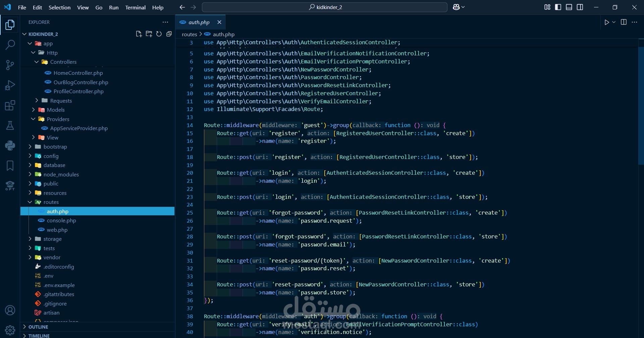Viewport: 644px width, 338px height.
Task: Split the editor to the right
Action: [624, 22]
